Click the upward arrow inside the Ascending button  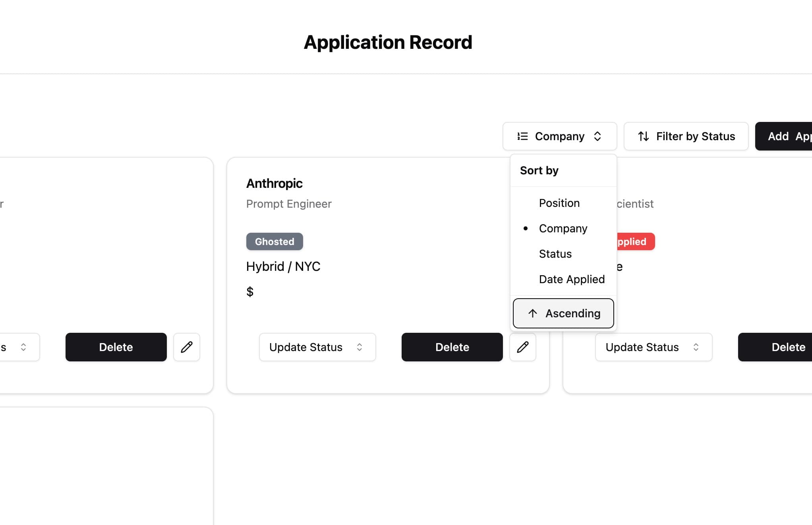click(x=532, y=313)
